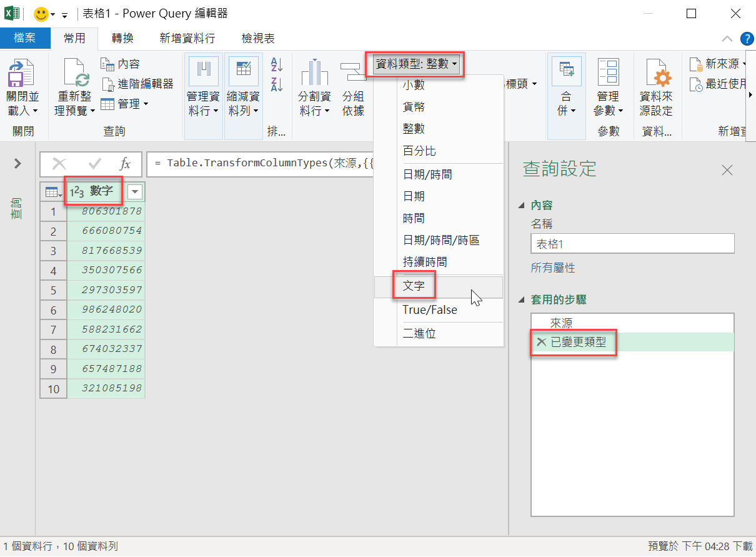Collapse the ribbon with caret

[727, 39]
